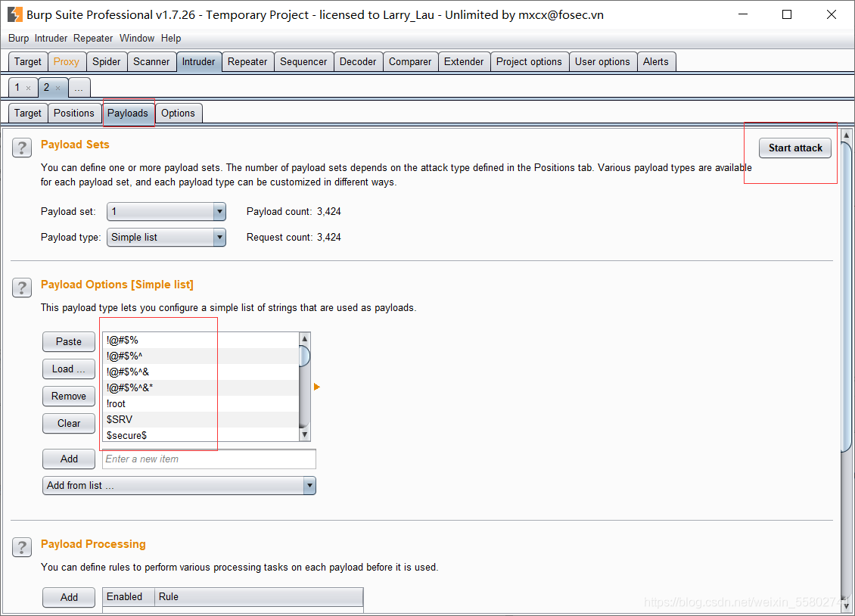Select payload item !@#$%^&*
The width and height of the screenshot is (855, 616).
[201, 387]
